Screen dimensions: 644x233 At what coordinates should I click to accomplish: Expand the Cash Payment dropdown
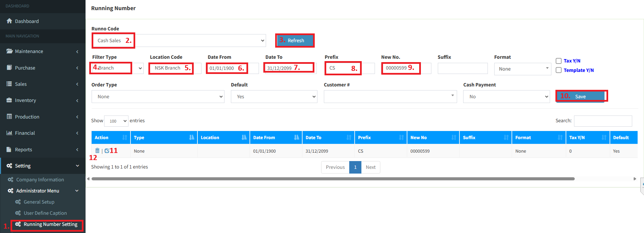coord(506,97)
